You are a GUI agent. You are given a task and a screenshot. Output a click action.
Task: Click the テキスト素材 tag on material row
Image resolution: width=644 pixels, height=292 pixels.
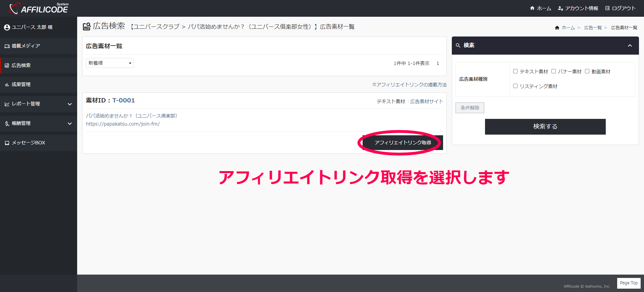(391, 101)
